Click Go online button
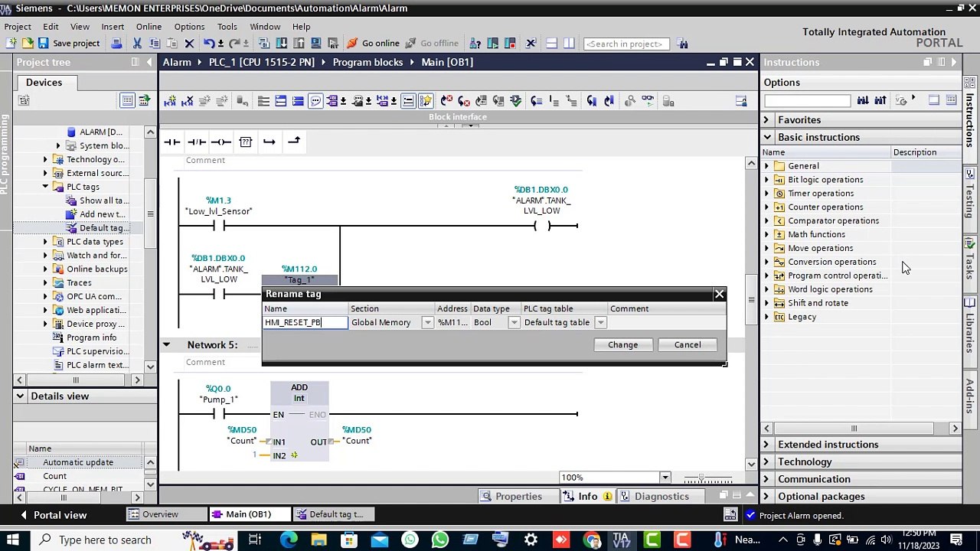Viewport: 980px width, 551px height. click(373, 44)
